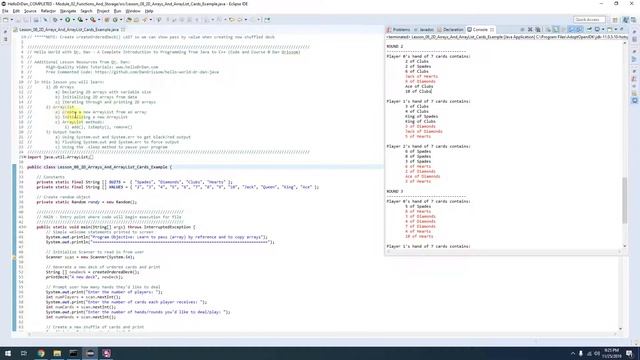Switch to the Problems tab

[x=398, y=29]
